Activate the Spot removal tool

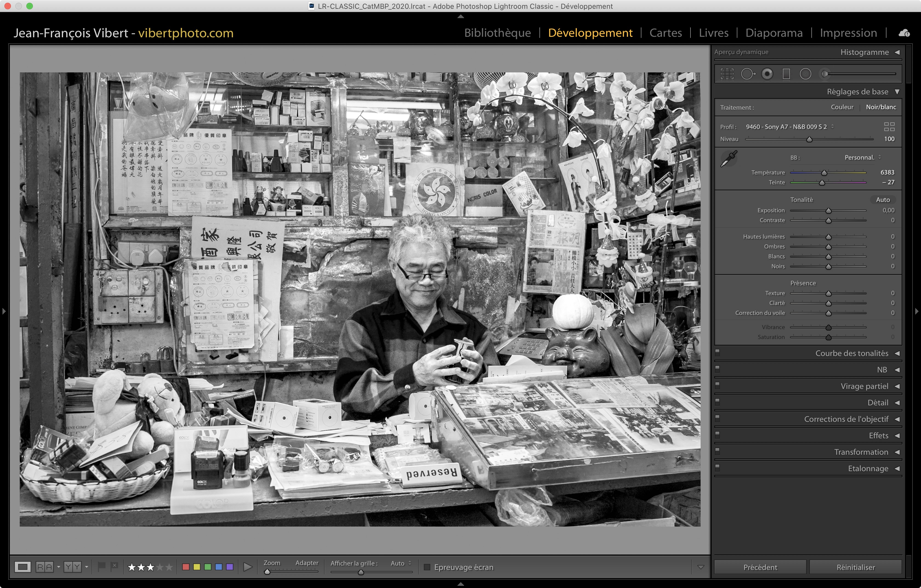[x=747, y=74]
